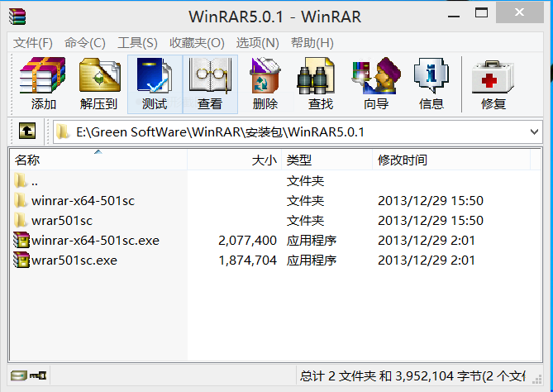The height and width of the screenshot is (392, 553).
Task: Select folder name wrar501sc
Action: 62,221
